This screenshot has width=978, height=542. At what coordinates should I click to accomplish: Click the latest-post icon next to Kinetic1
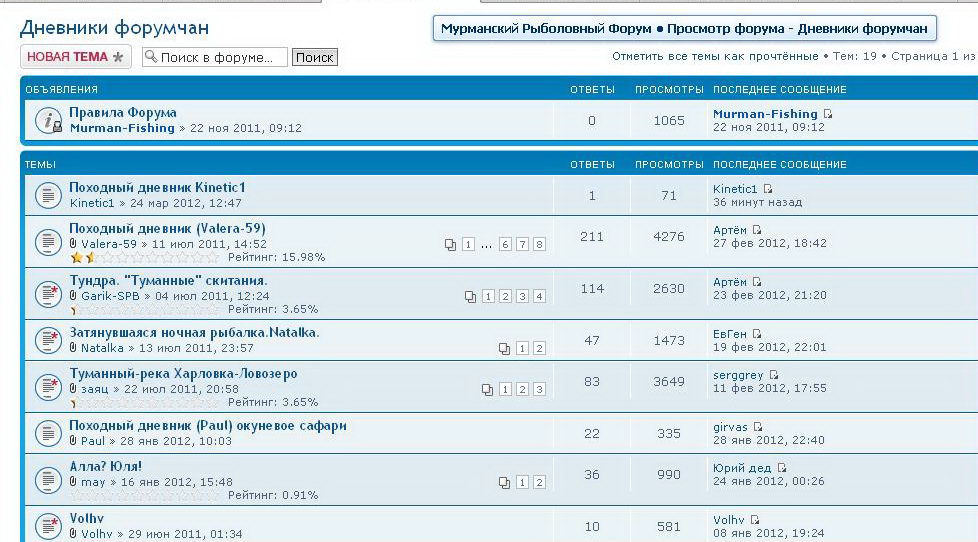pos(768,189)
